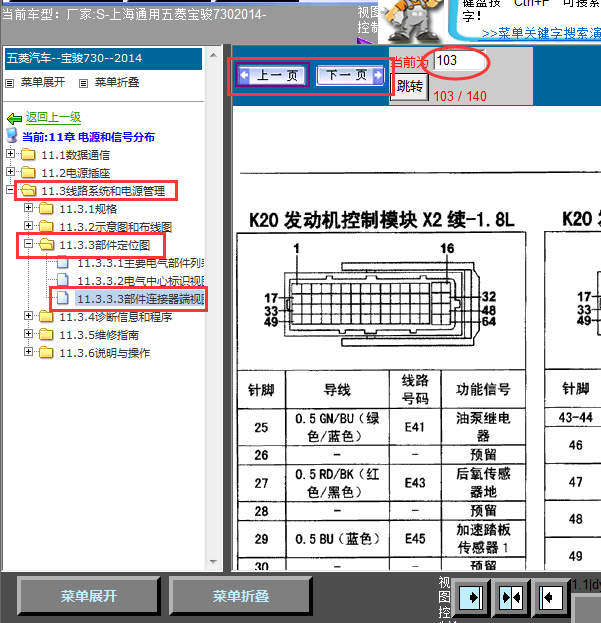Expand the 11.3.6说明与操作 tree node

point(28,351)
